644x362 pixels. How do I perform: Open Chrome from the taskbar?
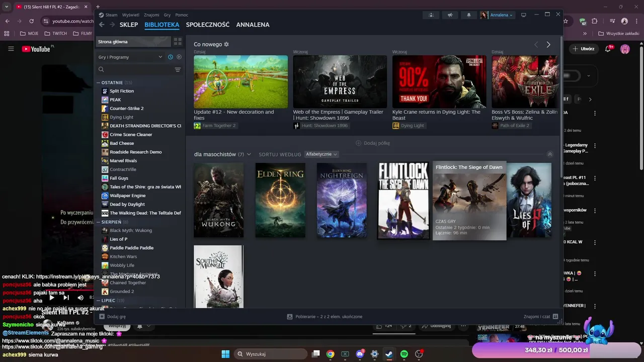[x=330, y=354]
